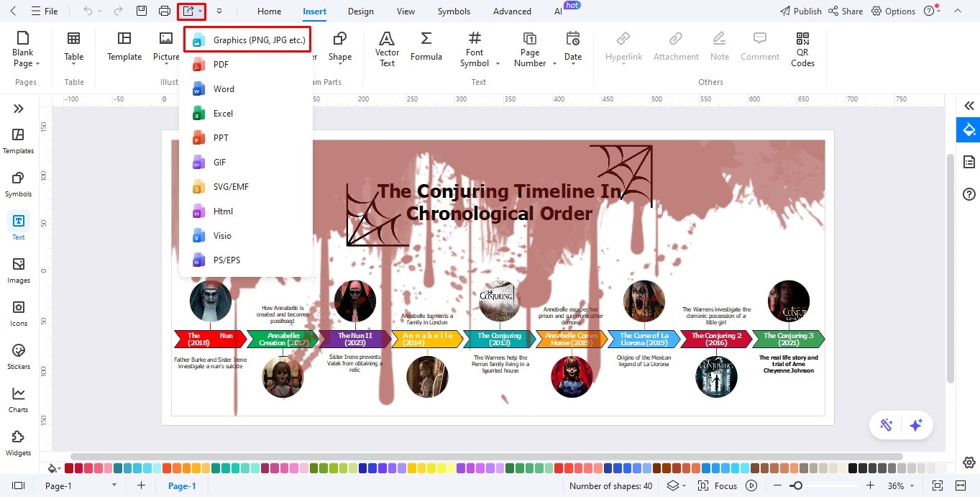Open the page properties panel icon

pos(969,161)
